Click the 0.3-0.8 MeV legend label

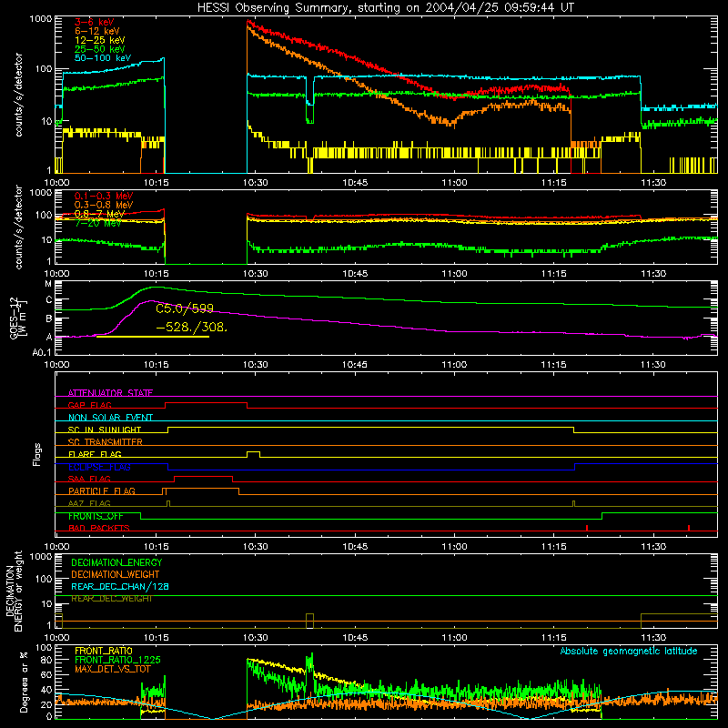point(104,205)
